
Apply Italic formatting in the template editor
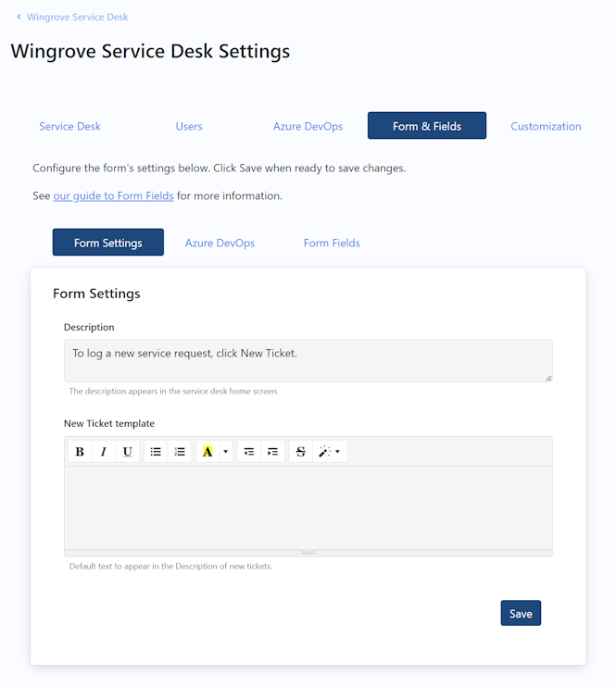click(104, 452)
